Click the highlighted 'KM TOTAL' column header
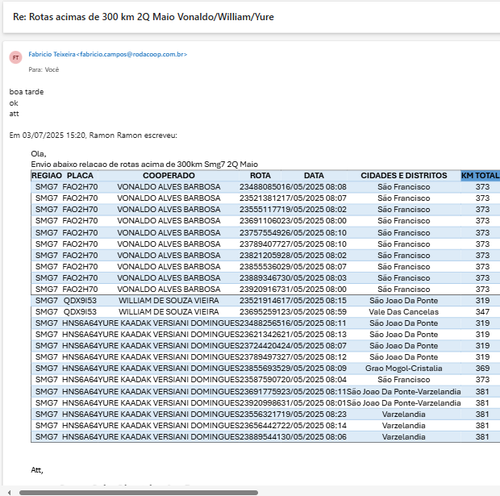The width and height of the screenshot is (500, 496). tap(480, 176)
